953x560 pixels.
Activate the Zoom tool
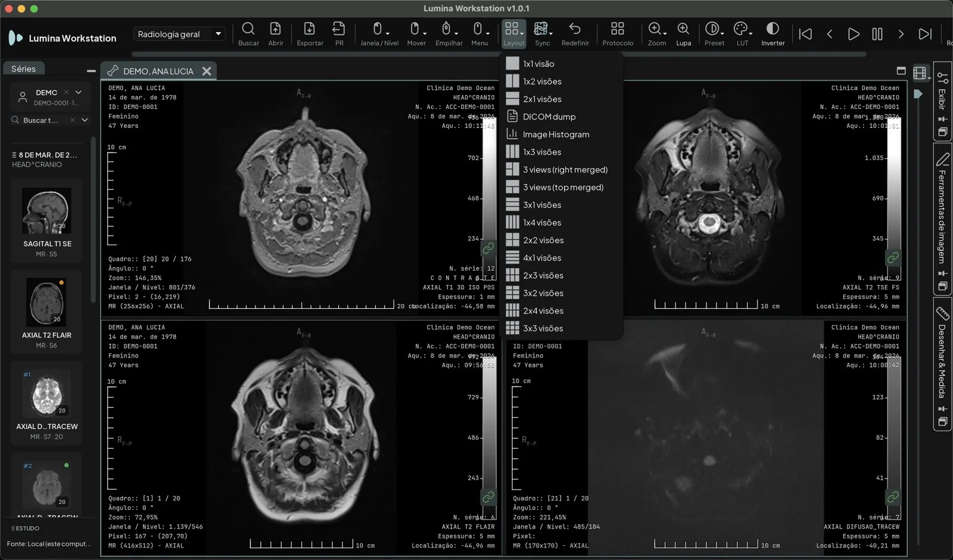point(656,34)
